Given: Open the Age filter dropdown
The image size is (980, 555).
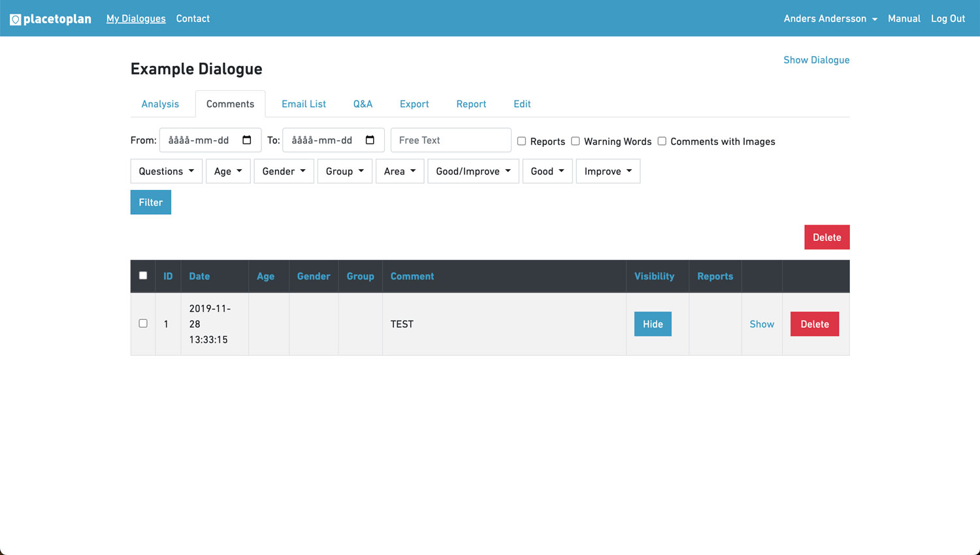Looking at the screenshot, I should point(228,171).
